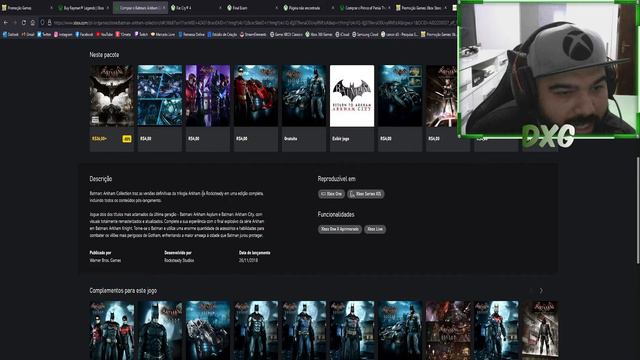Open the Outlook bookmark
This screenshot has height=360, width=640.
pos(11,35)
